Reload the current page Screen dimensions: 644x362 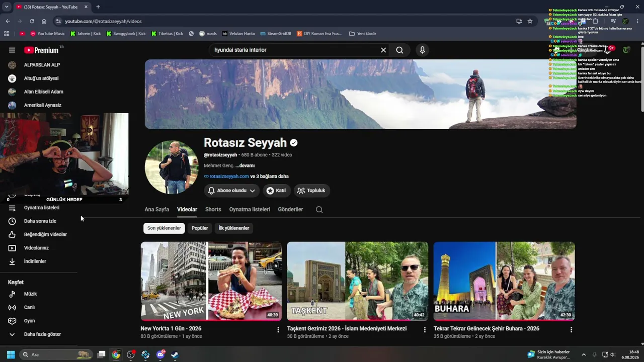32,21
